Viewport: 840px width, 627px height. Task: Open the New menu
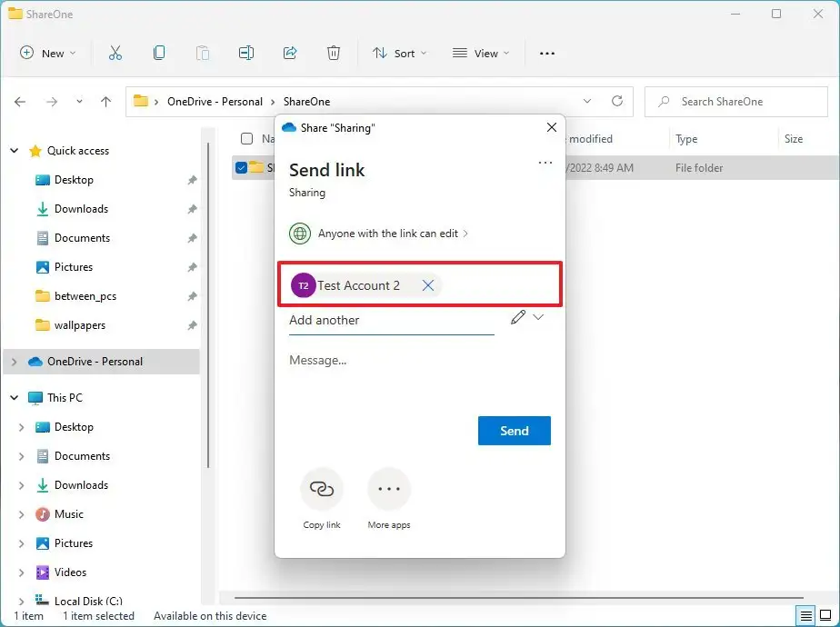(x=48, y=53)
